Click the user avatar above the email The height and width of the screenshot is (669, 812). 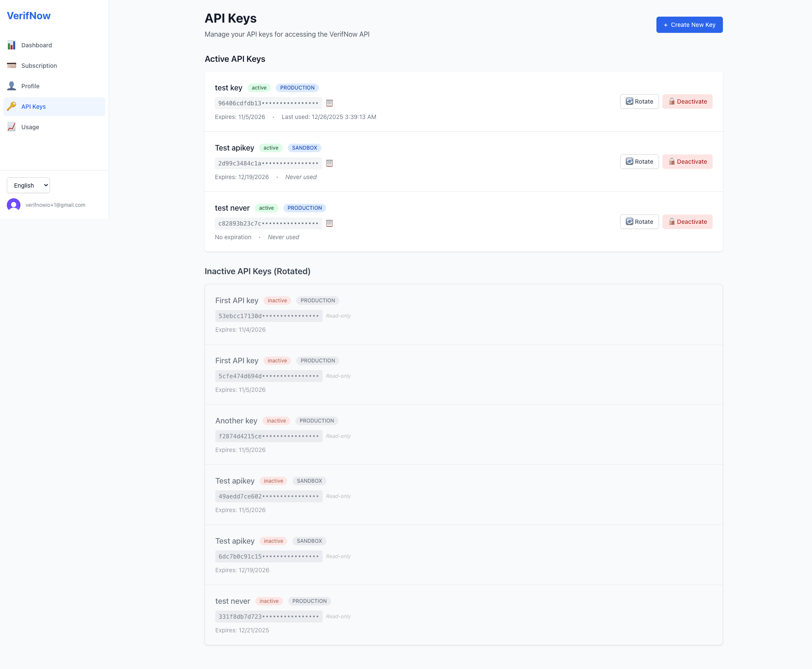13,205
